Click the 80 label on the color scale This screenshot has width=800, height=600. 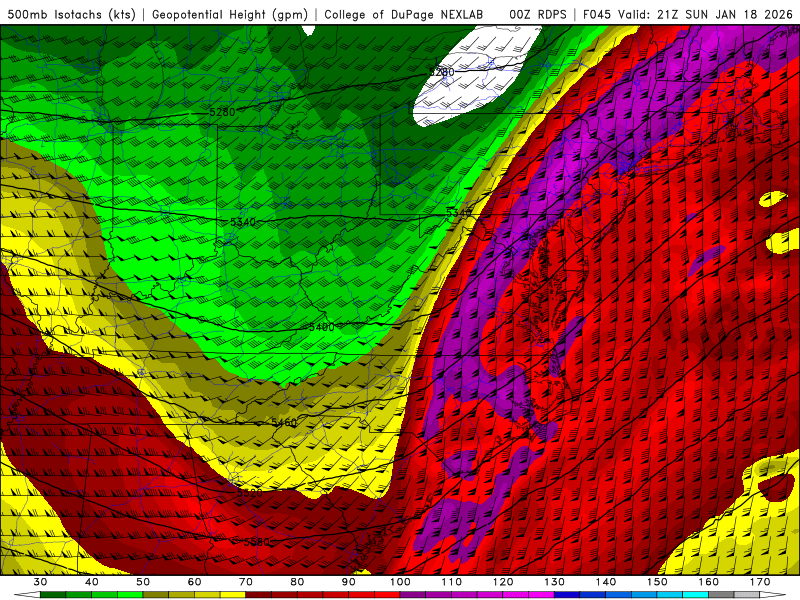point(297,582)
